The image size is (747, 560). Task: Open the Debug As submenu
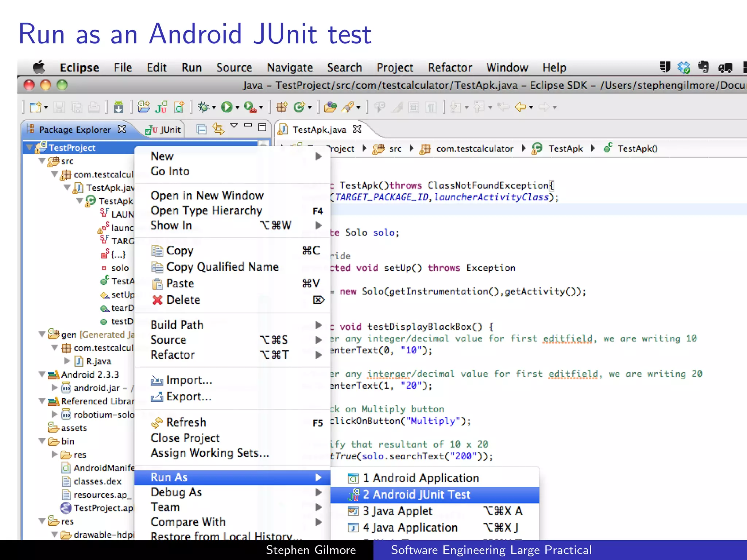[x=232, y=492]
